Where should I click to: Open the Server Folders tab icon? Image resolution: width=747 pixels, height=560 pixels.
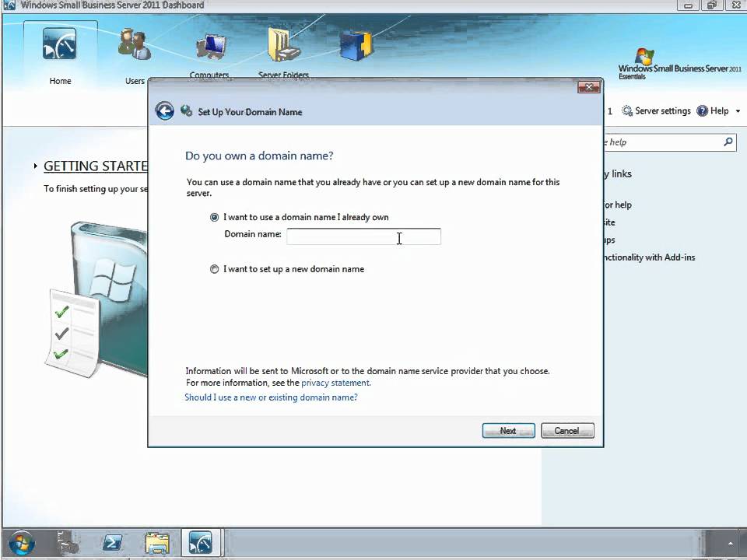tap(283, 45)
